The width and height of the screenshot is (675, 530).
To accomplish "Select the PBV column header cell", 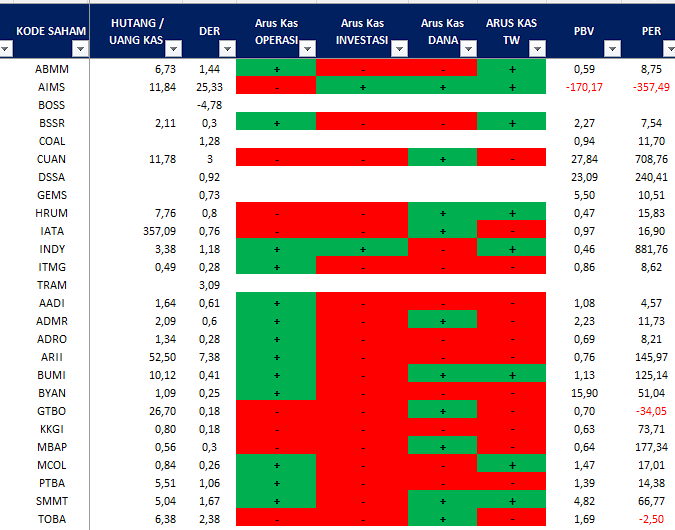I will [584, 31].
